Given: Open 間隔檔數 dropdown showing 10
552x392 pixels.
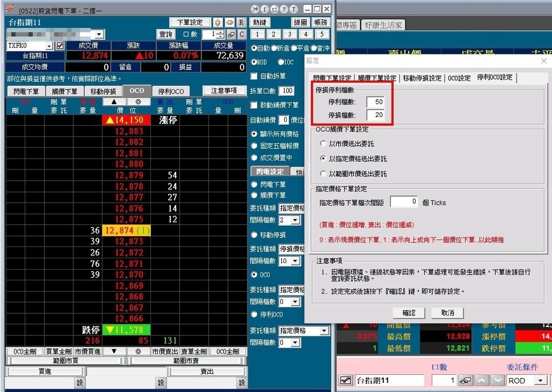Looking at the screenshot, I should click(x=295, y=261).
